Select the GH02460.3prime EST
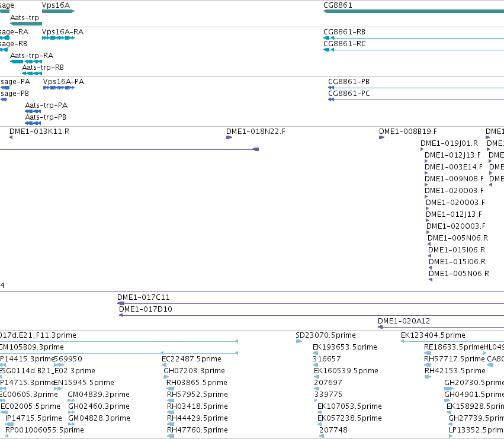This screenshot has height=439, width=504. [x=99, y=407]
